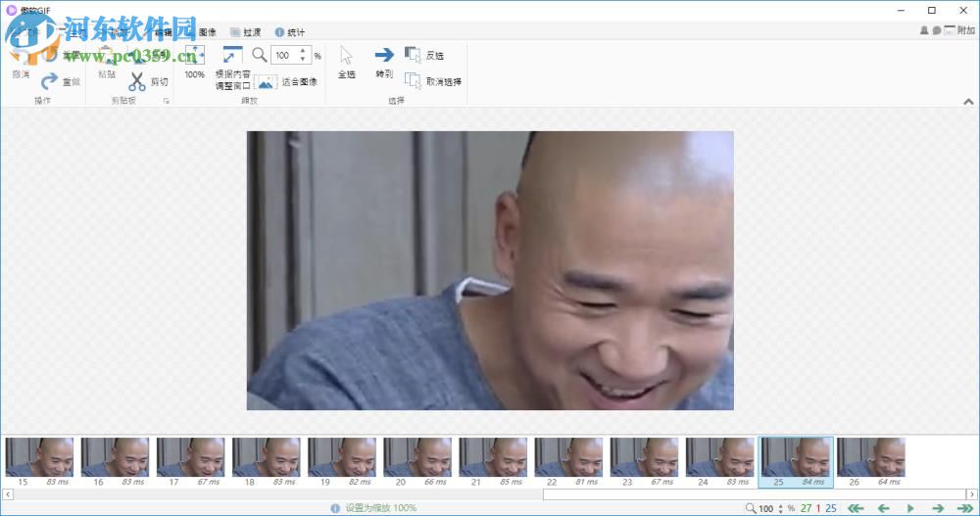Click the status bar zoom value 100
Viewport: 980px width, 516px height.
coord(766,508)
